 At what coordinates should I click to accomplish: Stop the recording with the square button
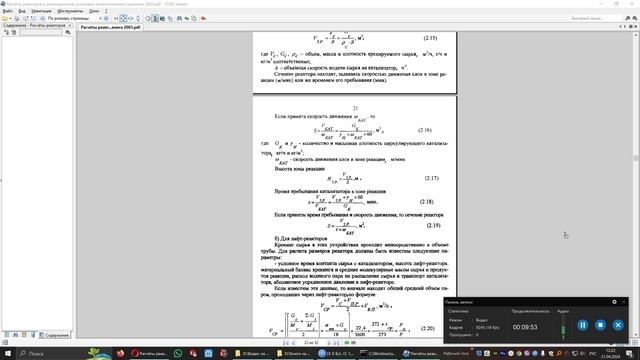(600, 325)
